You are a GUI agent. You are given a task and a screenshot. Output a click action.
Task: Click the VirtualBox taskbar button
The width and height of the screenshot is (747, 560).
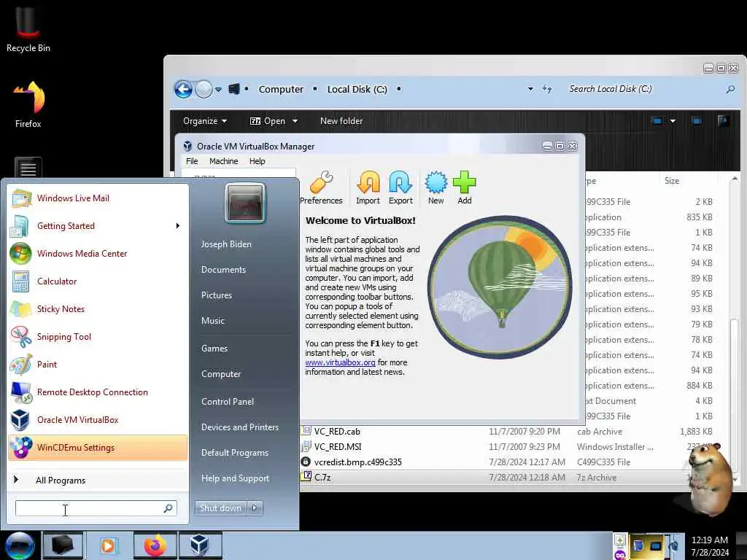200,545
